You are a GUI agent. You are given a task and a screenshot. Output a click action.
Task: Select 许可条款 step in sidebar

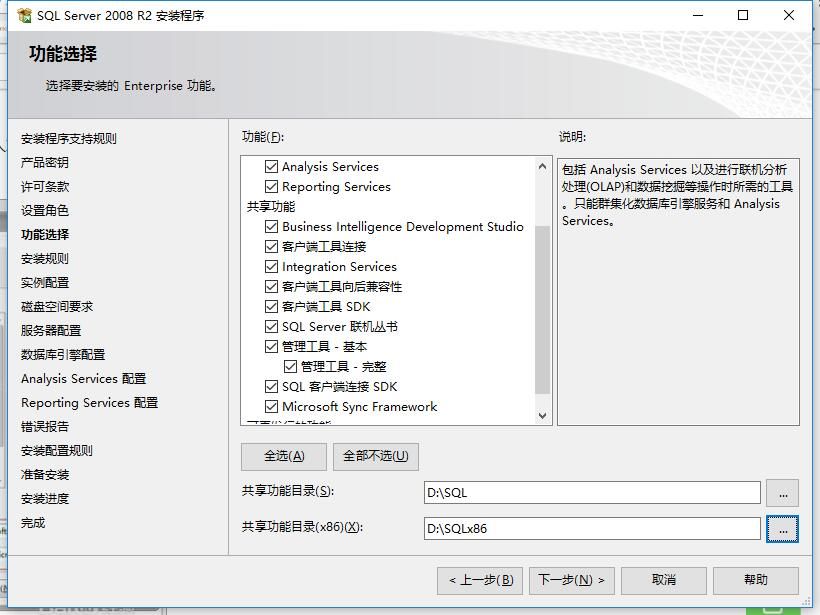44,187
